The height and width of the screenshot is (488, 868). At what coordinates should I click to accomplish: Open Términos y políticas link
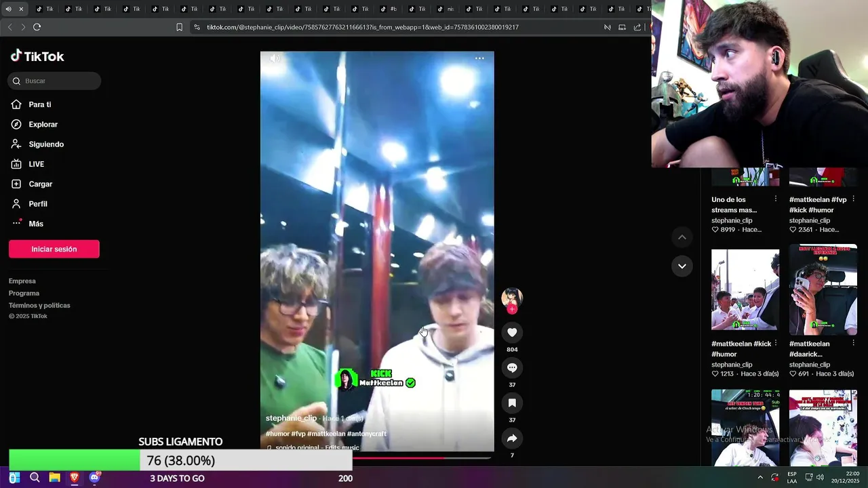(x=39, y=306)
